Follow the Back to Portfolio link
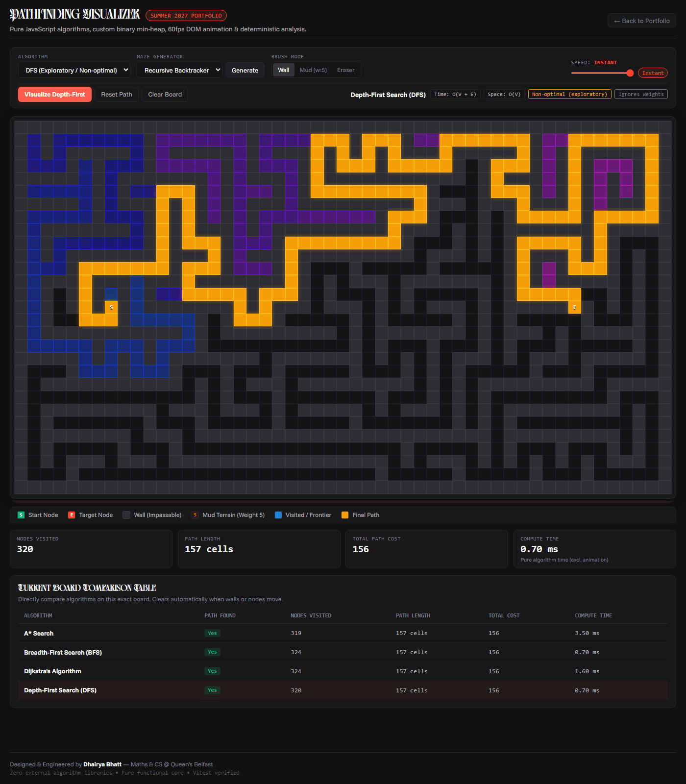This screenshot has width=686, height=784. (642, 21)
